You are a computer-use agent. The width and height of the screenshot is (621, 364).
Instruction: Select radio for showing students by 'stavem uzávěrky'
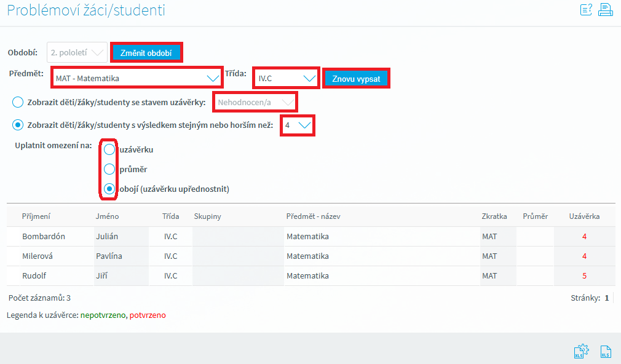coord(18,101)
